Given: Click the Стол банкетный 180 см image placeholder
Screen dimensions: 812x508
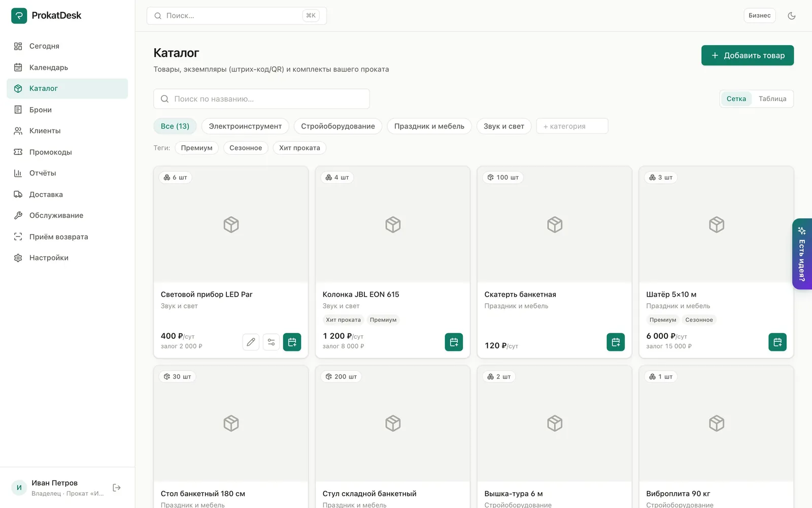Looking at the screenshot, I should tap(231, 424).
